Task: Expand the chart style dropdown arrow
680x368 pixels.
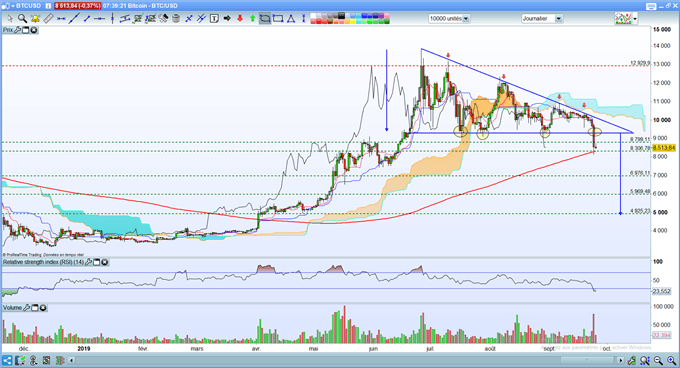Action: click(x=635, y=19)
